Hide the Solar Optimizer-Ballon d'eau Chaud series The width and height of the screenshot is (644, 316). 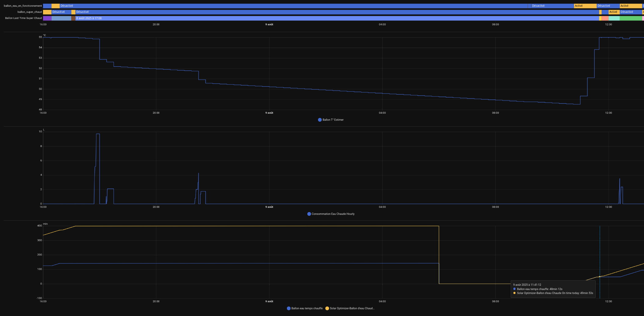point(350,308)
